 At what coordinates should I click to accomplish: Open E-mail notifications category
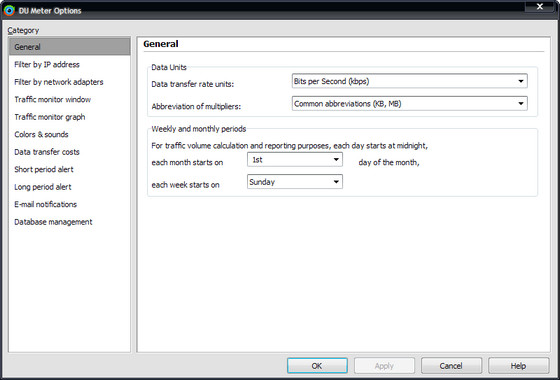click(70, 204)
